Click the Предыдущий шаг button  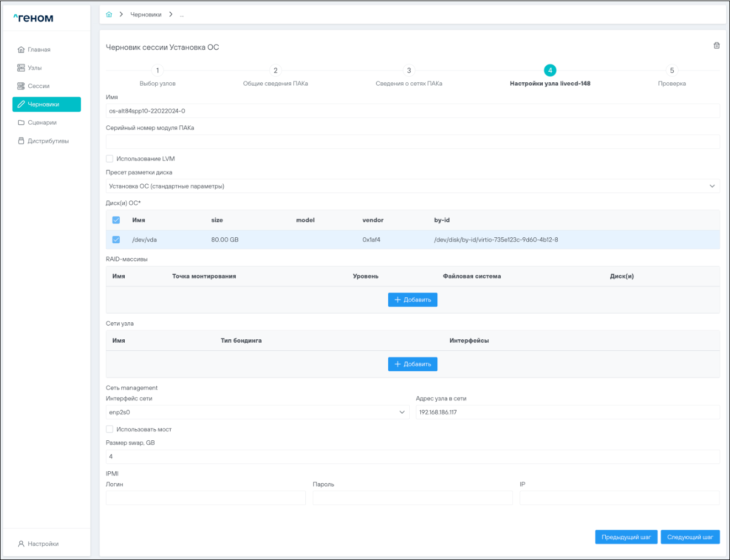(626, 537)
